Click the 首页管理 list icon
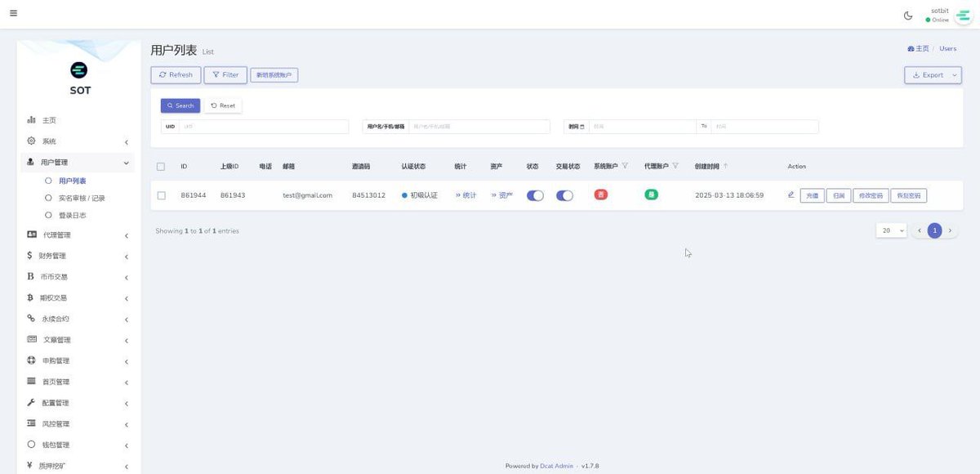Viewport: 980px width, 474px height. (31, 382)
